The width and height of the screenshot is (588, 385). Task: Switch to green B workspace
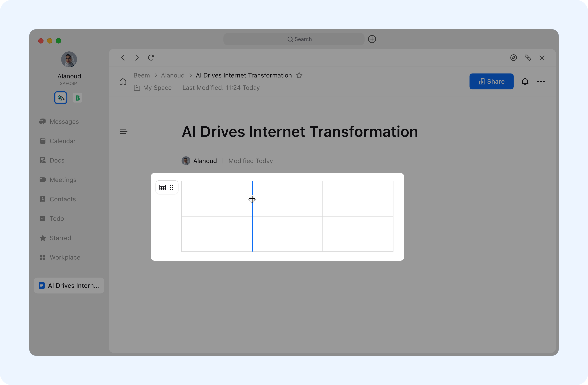[x=77, y=98]
